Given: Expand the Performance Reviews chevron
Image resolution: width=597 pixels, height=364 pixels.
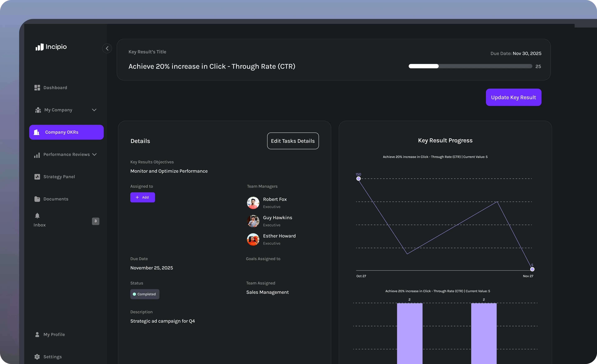Looking at the screenshot, I should (95, 154).
